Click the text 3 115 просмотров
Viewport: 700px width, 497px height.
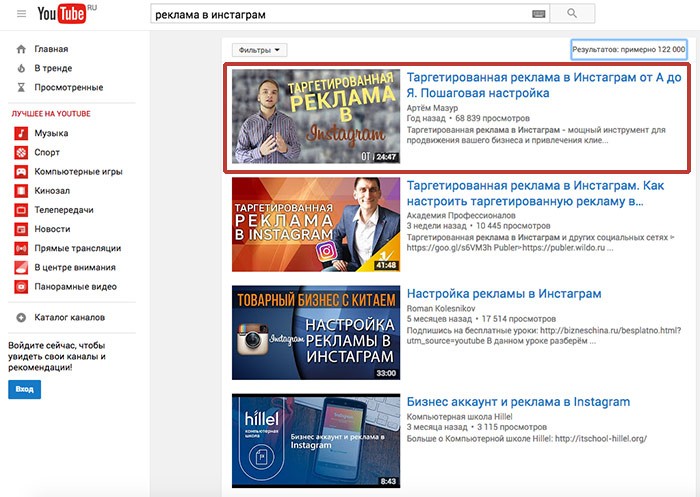(x=512, y=427)
